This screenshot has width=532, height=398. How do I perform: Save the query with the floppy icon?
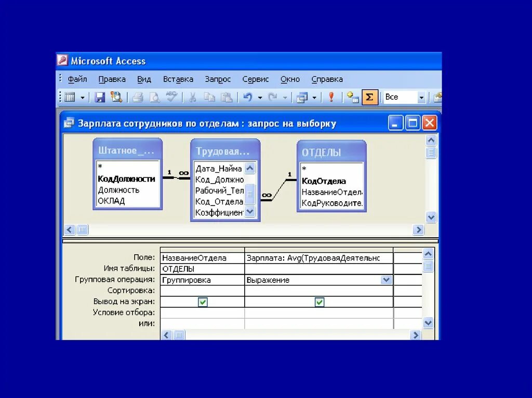pyautogui.click(x=100, y=98)
